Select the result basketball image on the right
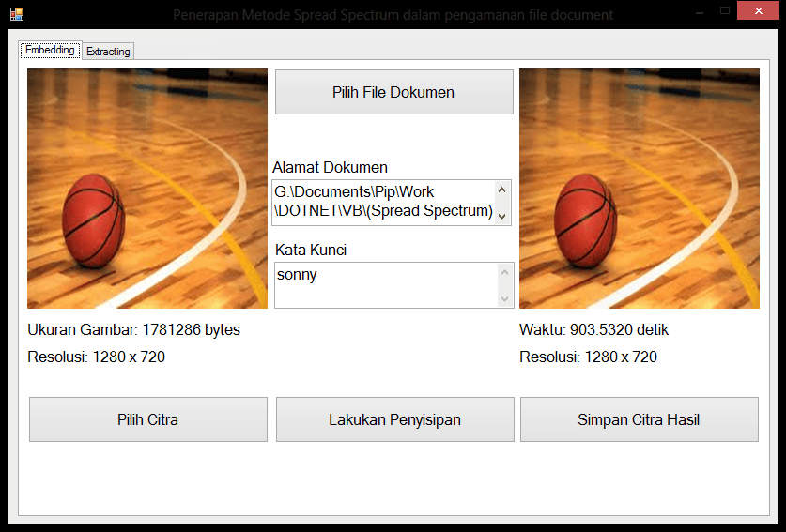The width and height of the screenshot is (786, 532). coord(639,189)
